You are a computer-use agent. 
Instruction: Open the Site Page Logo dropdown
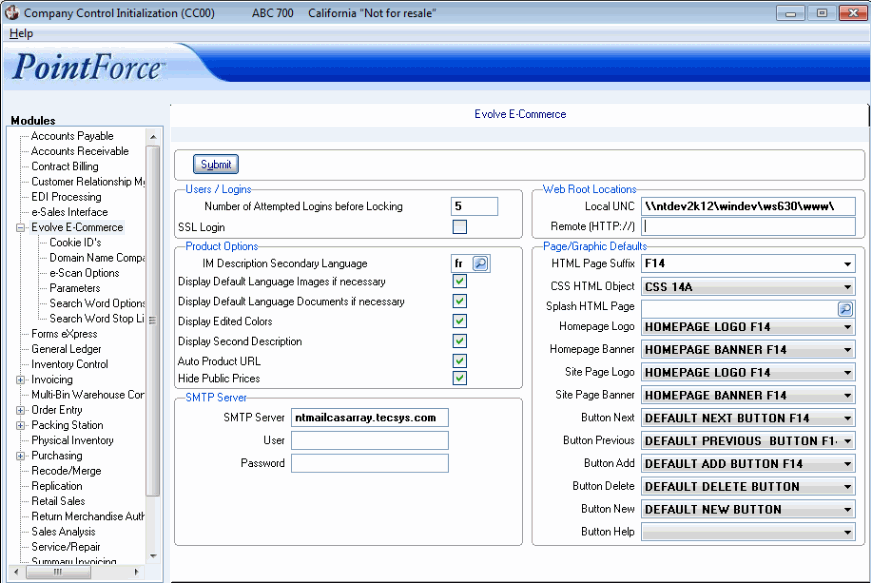tap(847, 373)
